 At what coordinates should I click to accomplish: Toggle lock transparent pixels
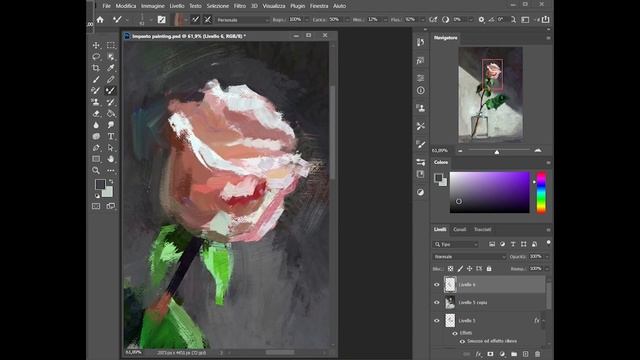tap(450, 269)
